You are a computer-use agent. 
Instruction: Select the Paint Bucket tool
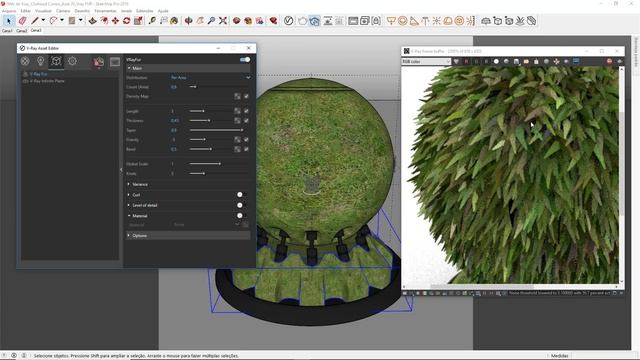[x=174, y=20]
